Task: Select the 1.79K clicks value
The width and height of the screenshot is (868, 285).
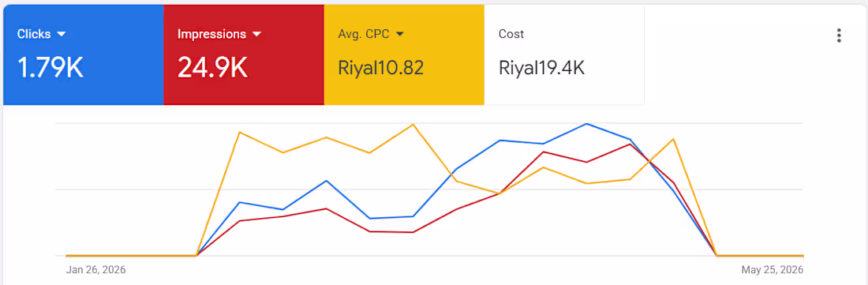Action: point(51,68)
